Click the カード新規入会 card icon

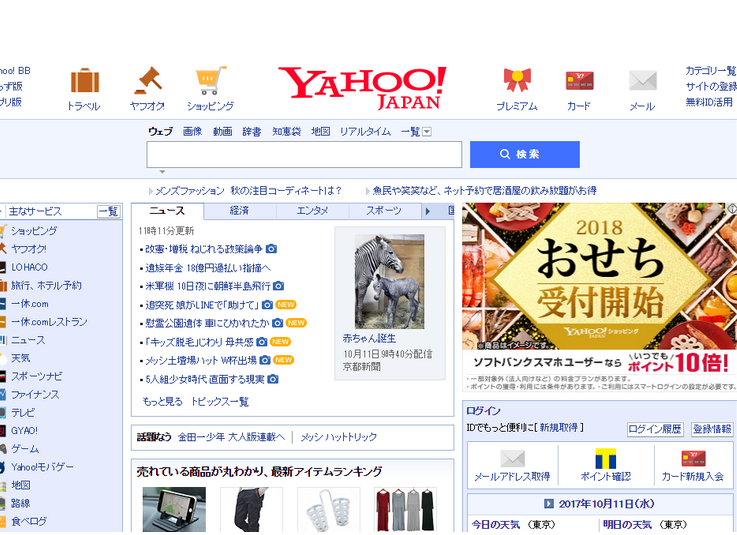point(693,458)
